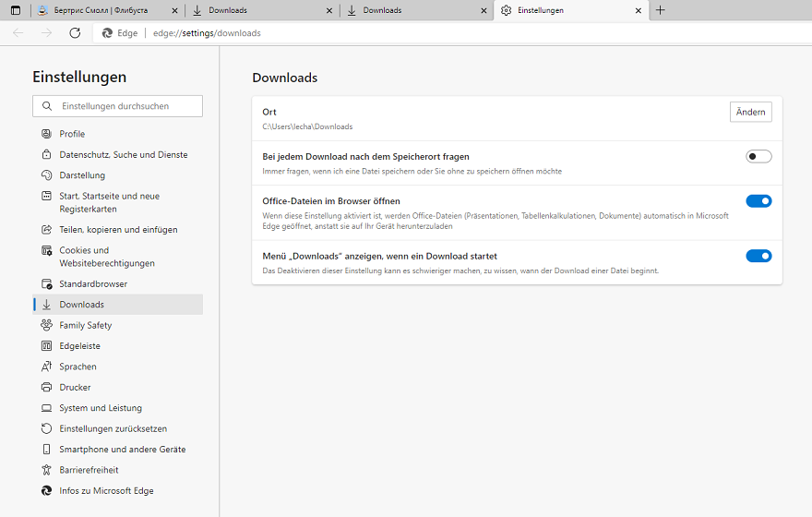Click the forward navigation arrow
The width and height of the screenshot is (812, 517).
click(47, 33)
